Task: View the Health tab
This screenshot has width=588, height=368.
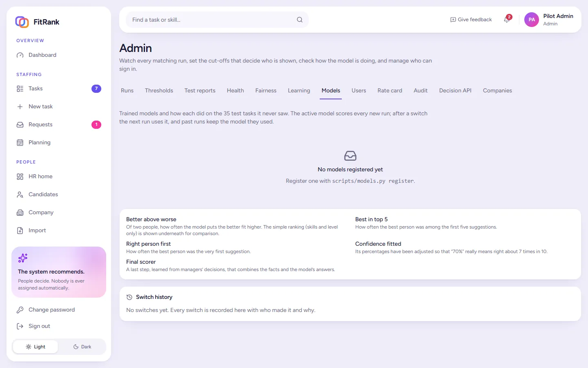Action: pyautogui.click(x=236, y=91)
